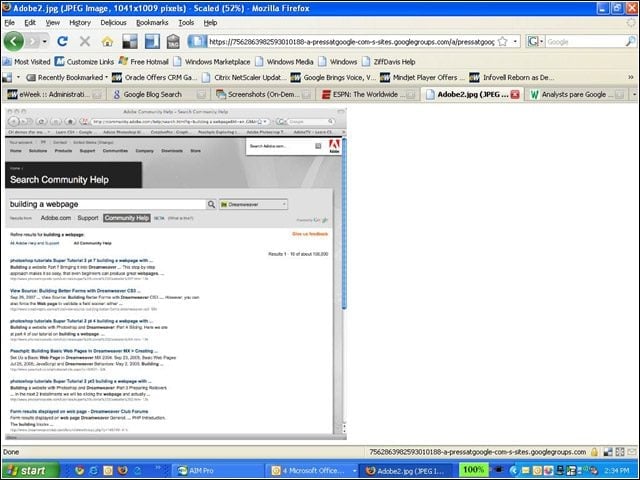
Task: Open the Tools menu
Action: tap(186, 23)
